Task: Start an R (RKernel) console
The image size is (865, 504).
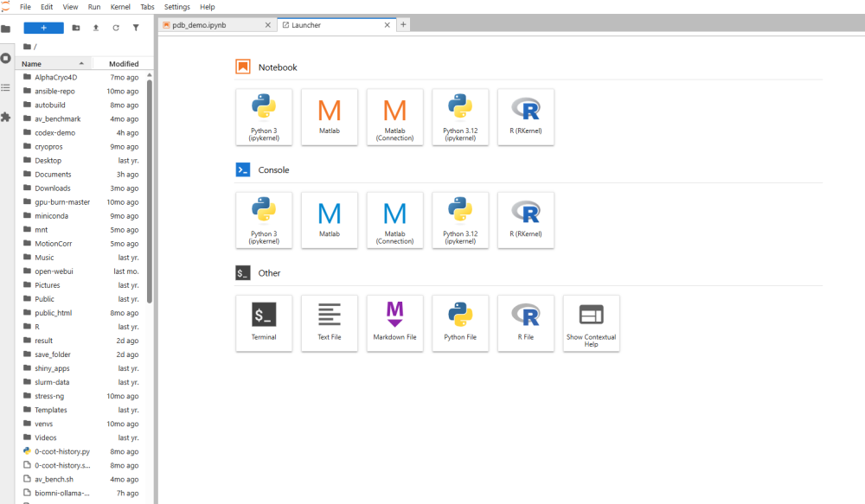Action: click(x=526, y=220)
